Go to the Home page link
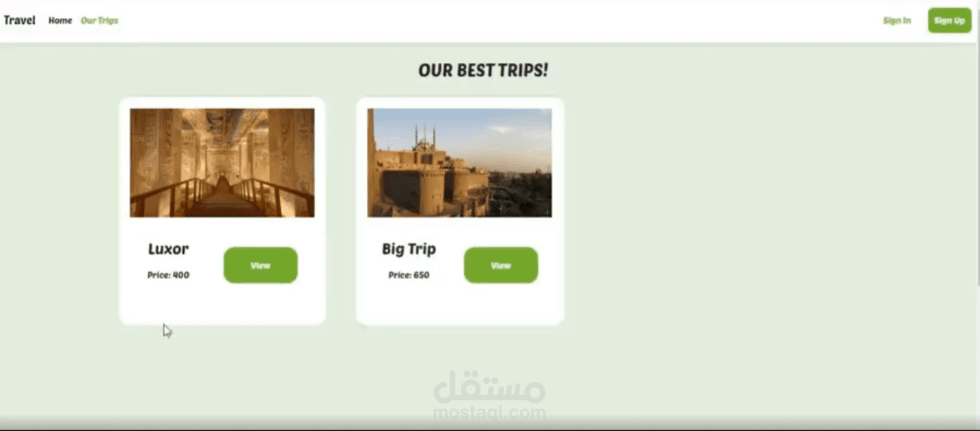This screenshot has width=980, height=431. tap(60, 20)
